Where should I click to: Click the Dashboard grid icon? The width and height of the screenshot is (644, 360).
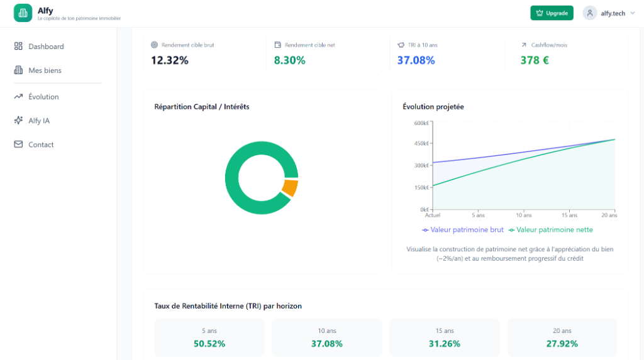point(18,46)
